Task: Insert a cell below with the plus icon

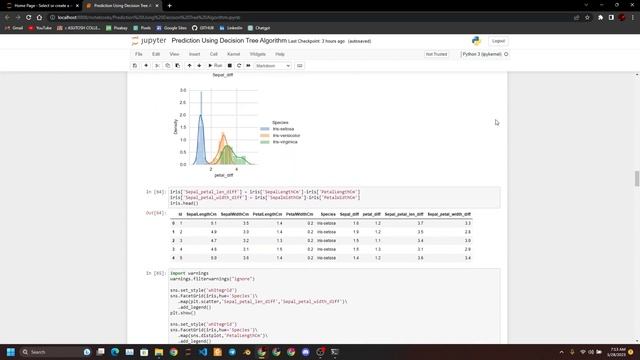Action: click(146, 66)
